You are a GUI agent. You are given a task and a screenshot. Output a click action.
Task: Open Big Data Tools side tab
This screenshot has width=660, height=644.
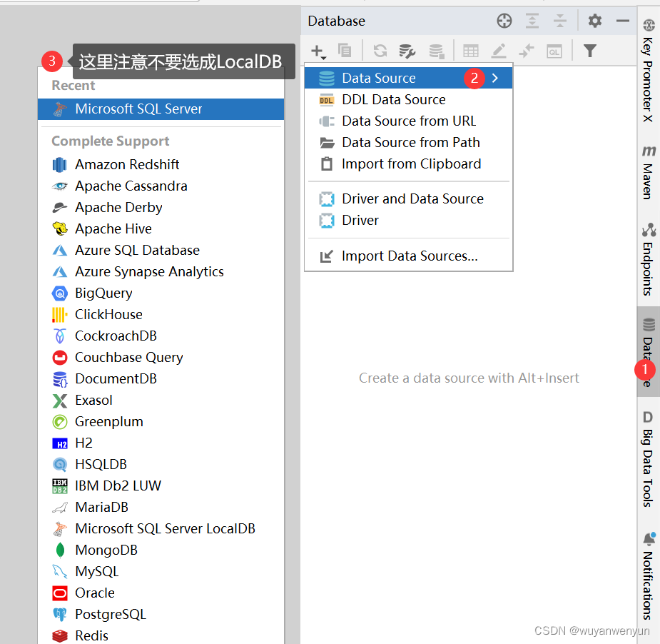click(648, 459)
